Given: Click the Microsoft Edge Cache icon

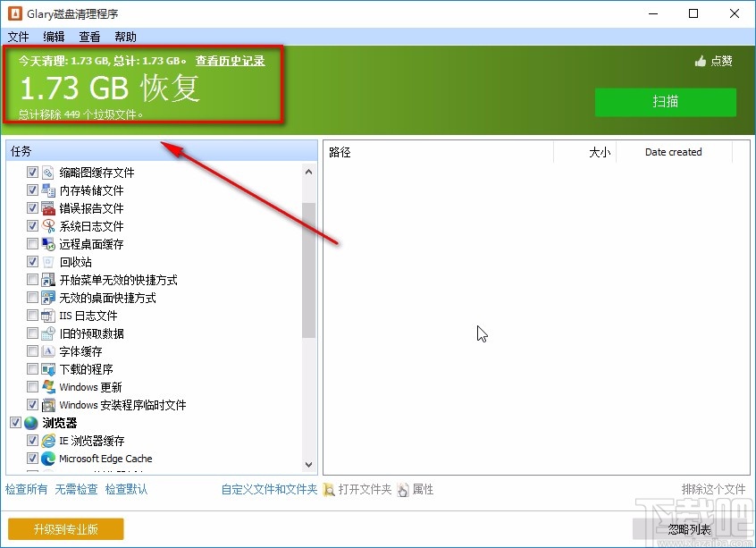Looking at the screenshot, I should tap(47, 458).
